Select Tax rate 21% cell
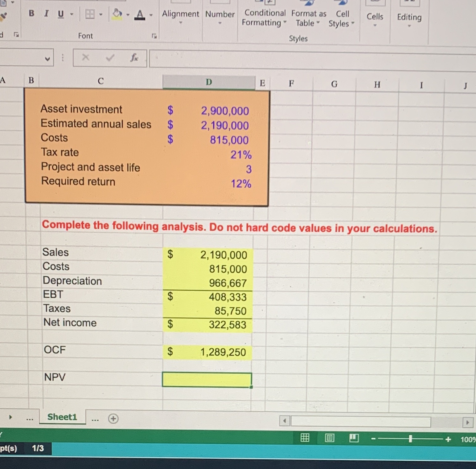This screenshot has width=476, height=469. [x=209, y=154]
